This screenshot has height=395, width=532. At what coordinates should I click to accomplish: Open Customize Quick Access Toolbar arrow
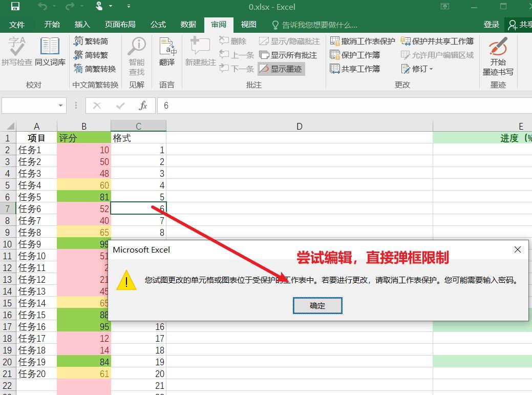[x=129, y=7]
